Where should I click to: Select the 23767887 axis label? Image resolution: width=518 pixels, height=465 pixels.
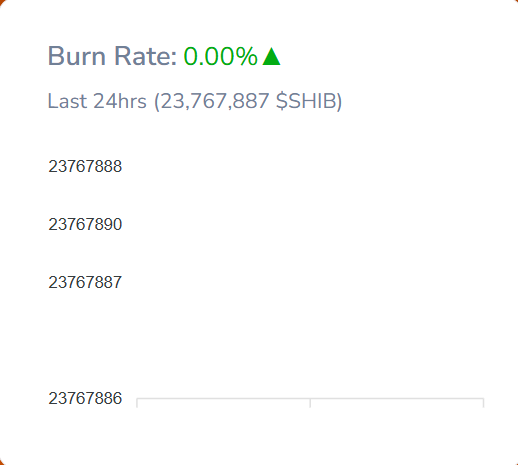[85, 282]
